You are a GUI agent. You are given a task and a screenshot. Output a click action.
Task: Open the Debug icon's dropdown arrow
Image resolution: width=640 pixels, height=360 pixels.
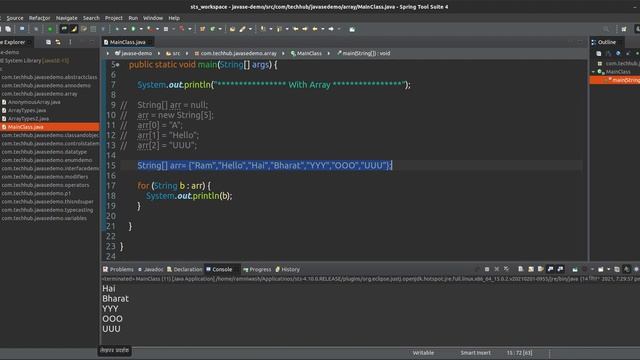click(x=125, y=29)
